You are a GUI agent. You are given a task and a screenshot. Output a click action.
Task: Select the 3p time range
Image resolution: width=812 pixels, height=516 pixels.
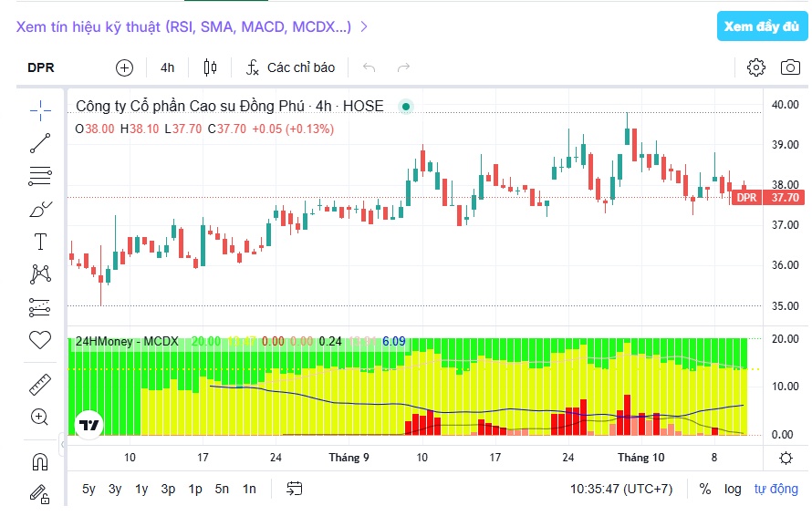[x=168, y=489]
